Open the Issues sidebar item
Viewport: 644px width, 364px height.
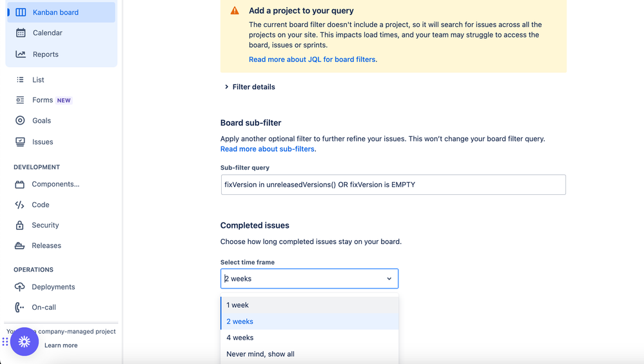(43, 142)
